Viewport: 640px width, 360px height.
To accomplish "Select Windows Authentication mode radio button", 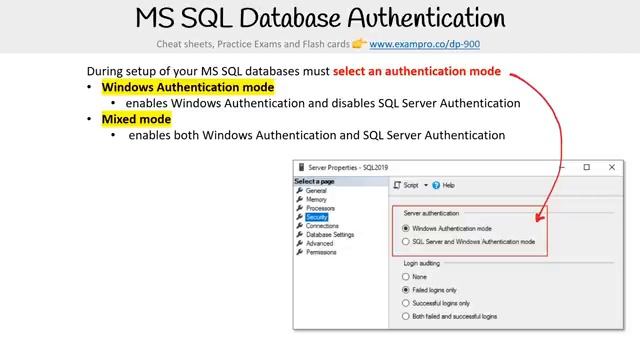I will (405, 229).
